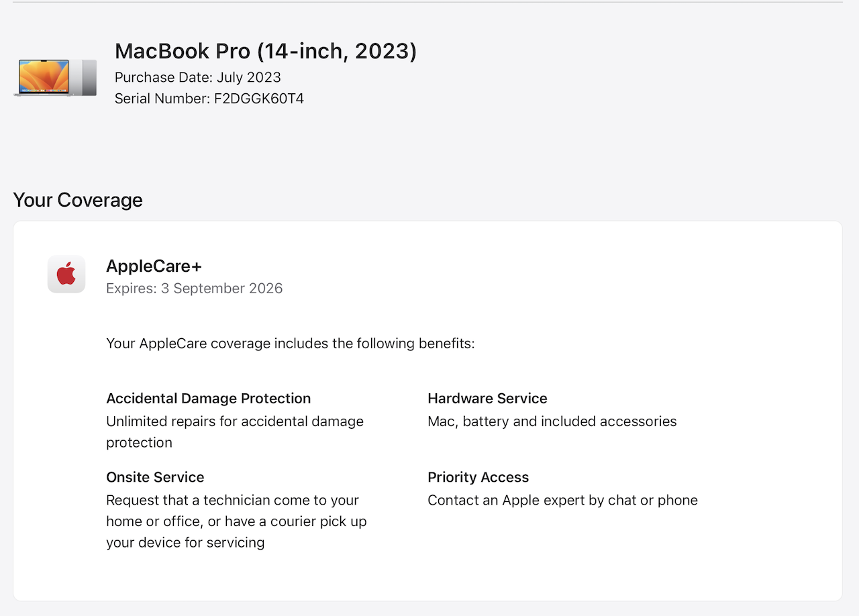Image resolution: width=859 pixels, height=616 pixels.
Task: Click the AppleCare coverage benefits intro sentence
Action: [291, 344]
